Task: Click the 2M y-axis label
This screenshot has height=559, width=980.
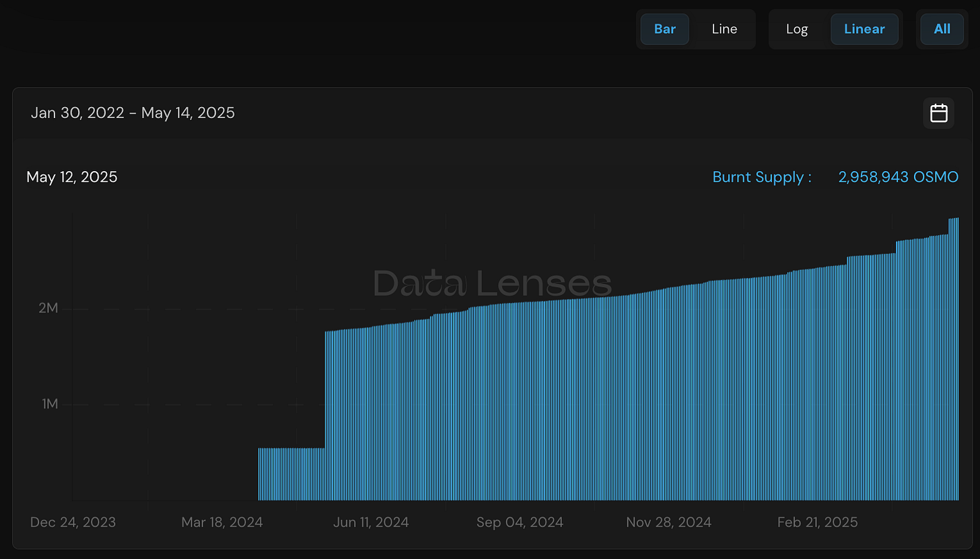Action: (x=48, y=308)
